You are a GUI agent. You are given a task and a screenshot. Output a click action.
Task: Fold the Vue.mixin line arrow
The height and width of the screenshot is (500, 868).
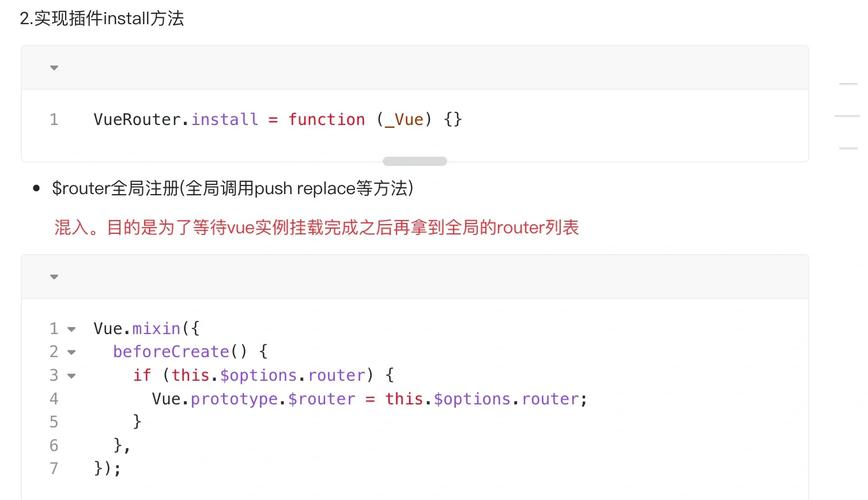(x=71, y=329)
